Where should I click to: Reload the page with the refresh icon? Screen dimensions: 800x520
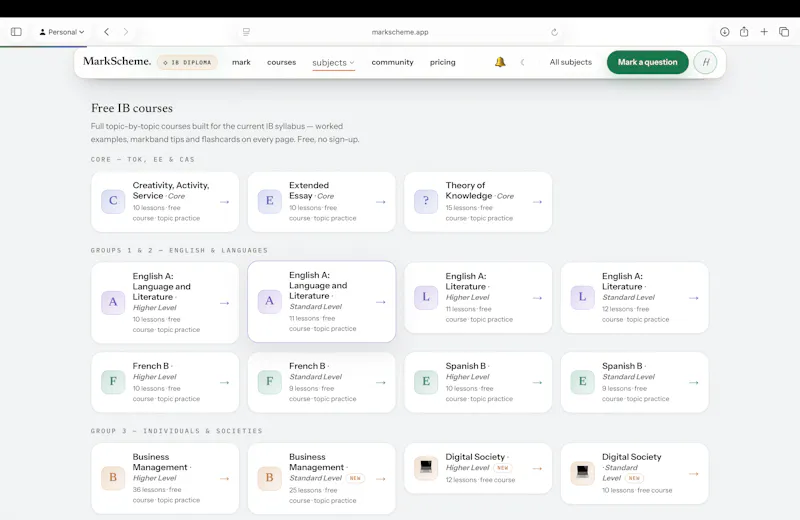[554, 32]
